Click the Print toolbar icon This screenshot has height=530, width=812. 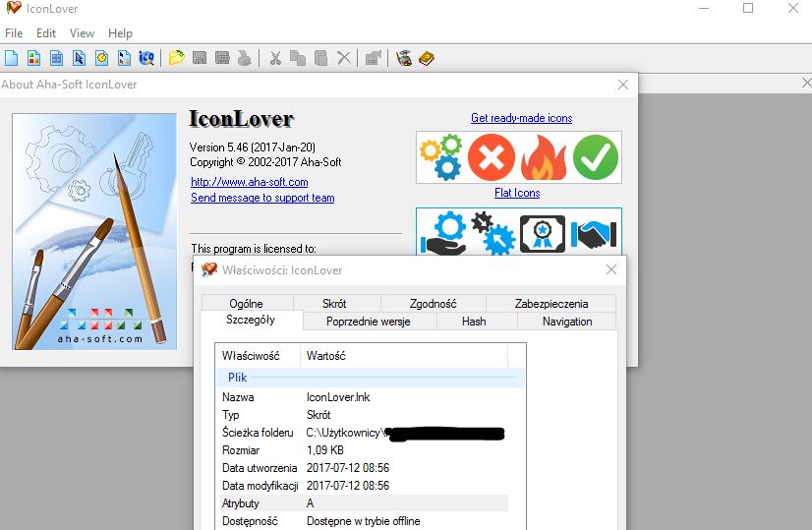(245, 58)
